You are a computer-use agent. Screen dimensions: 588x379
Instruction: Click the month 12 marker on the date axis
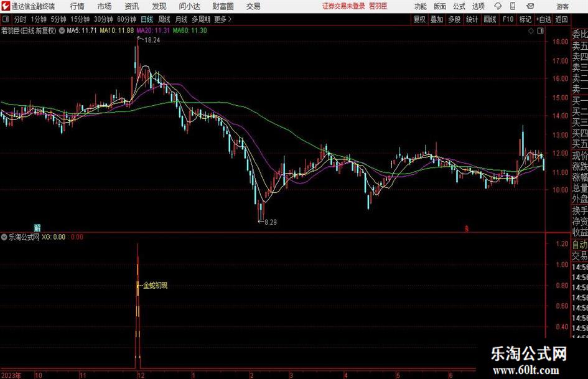pyautogui.click(x=141, y=375)
